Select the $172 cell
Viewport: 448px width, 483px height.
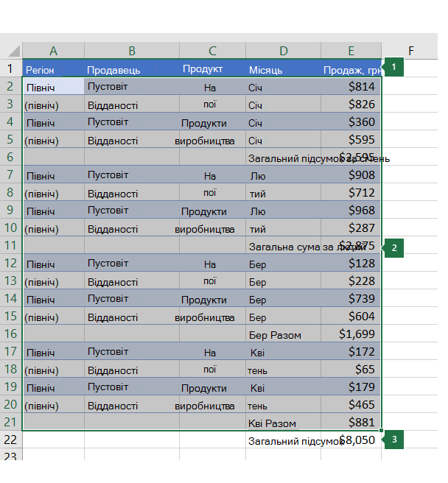pos(351,351)
